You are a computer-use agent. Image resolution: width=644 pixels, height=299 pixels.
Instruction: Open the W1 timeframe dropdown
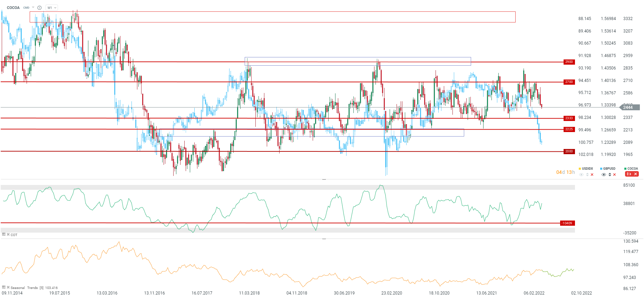tap(52, 8)
